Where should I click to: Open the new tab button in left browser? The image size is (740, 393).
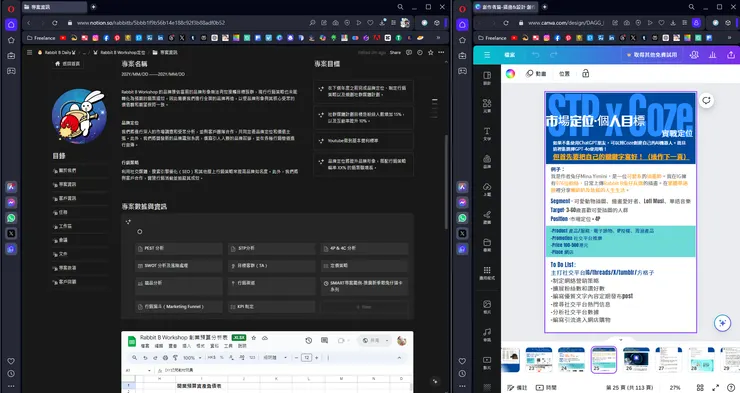(x=93, y=7)
